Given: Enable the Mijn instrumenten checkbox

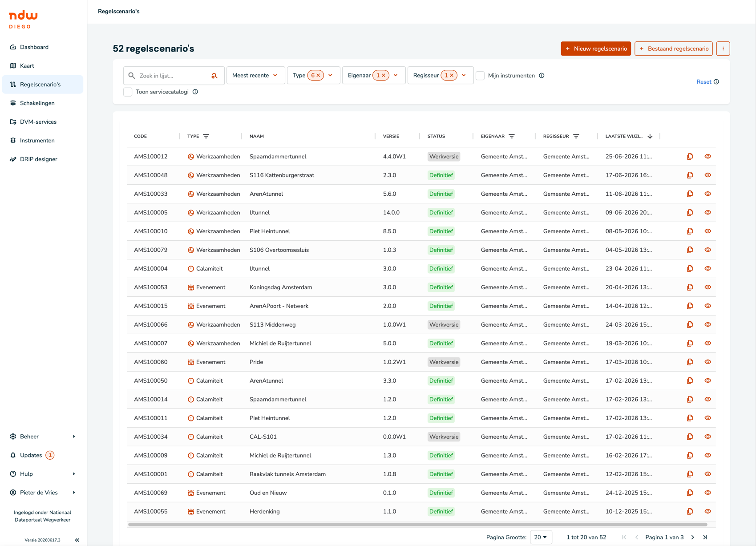Looking at the screenshot, I should coord(480,76).
